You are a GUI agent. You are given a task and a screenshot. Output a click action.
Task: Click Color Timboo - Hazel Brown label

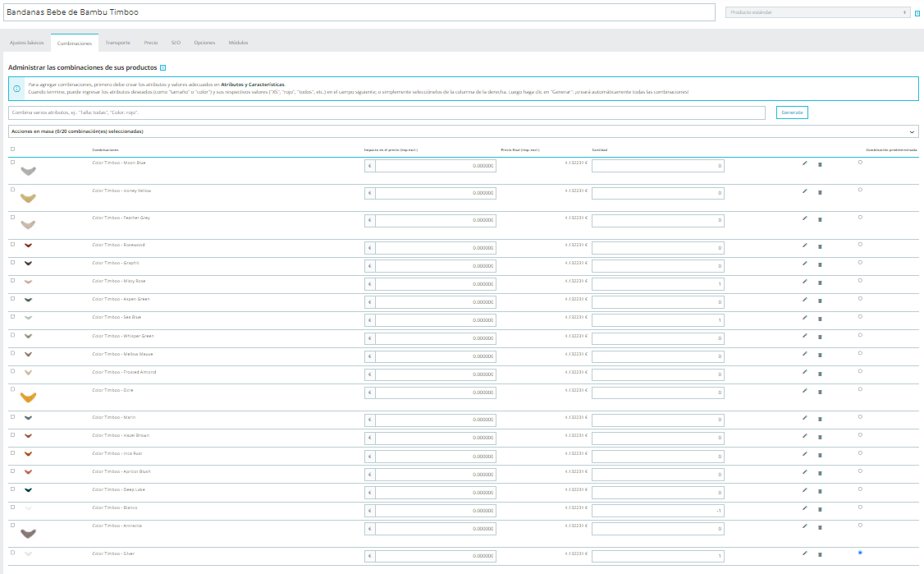click(x=121, y=435)
